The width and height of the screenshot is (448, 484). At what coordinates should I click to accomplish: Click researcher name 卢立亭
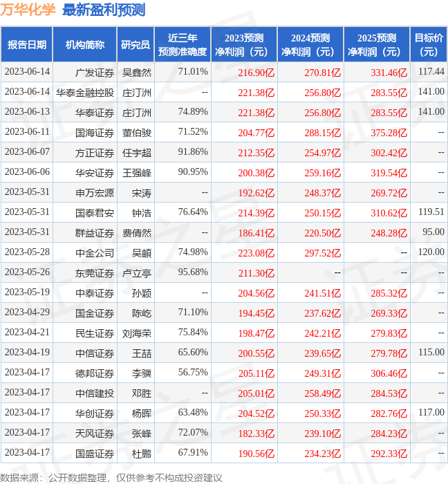click(x=137, y=273)
